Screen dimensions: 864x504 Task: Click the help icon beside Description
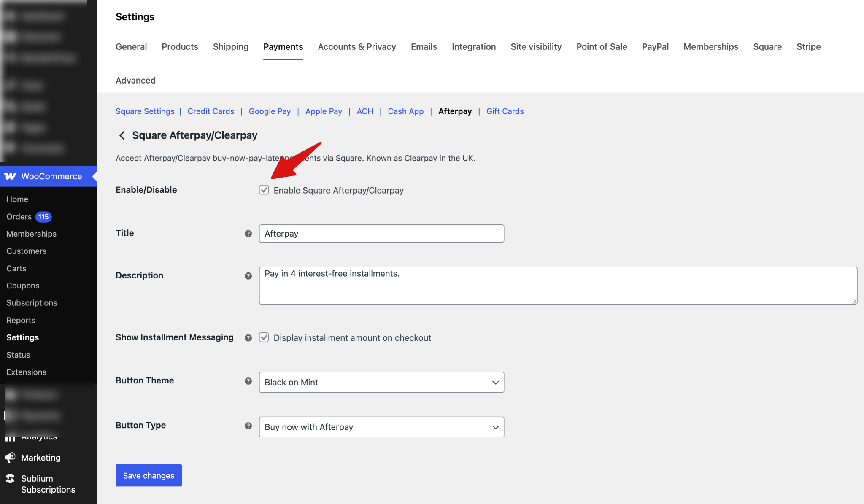248,276
